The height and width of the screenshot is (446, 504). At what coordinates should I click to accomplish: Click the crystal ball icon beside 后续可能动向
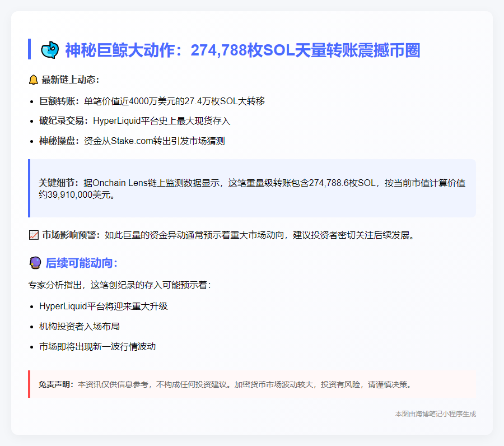[x=35, y=263]
